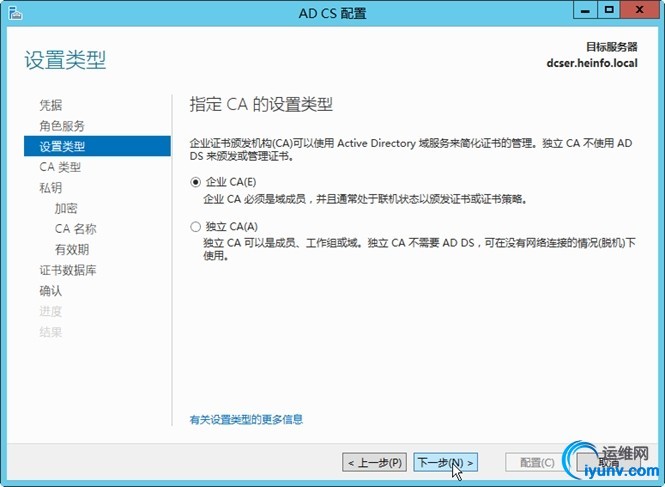Image resolution: width=665 pixels, height=487 pixels.
Task: Click the AD CS wizard title bar icon
Action: 15,13
